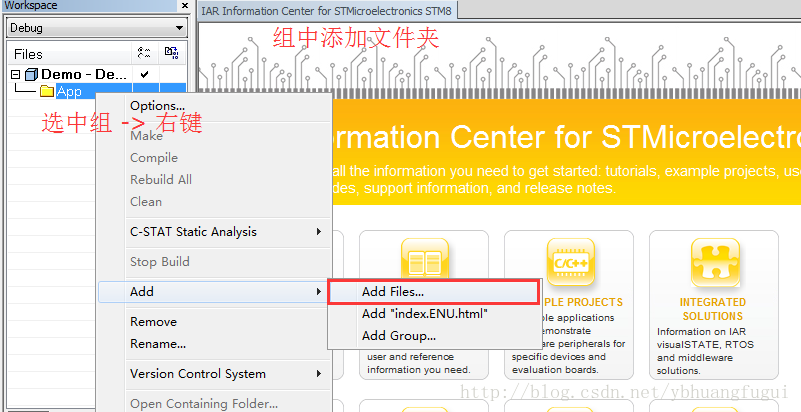
Task: Select the App group folder
Action: click(x=69, y=92)
